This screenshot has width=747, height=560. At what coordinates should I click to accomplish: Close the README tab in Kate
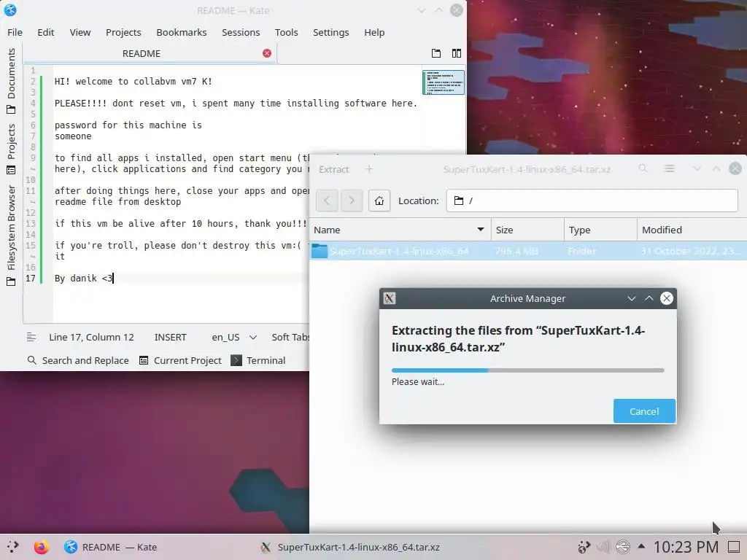tap(267, 53)
